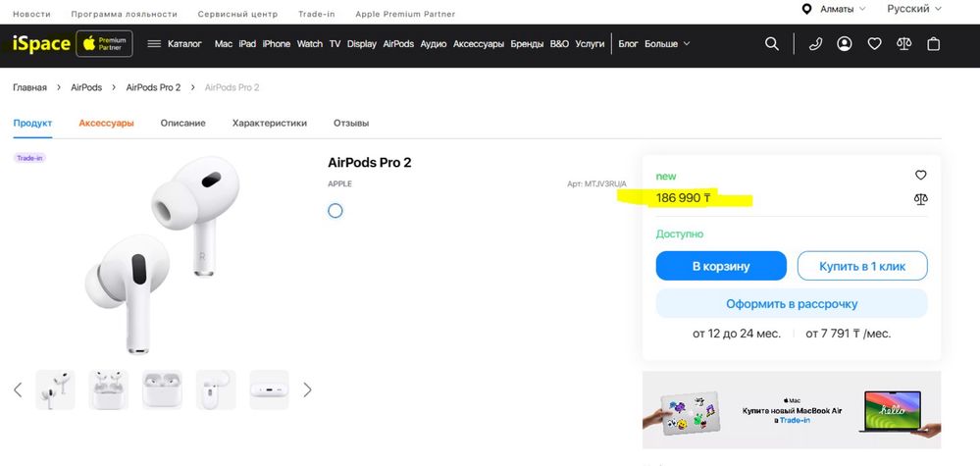
Task: Select second thumbnail with open case
Action: pyautogui.click(x=109, y=389)
